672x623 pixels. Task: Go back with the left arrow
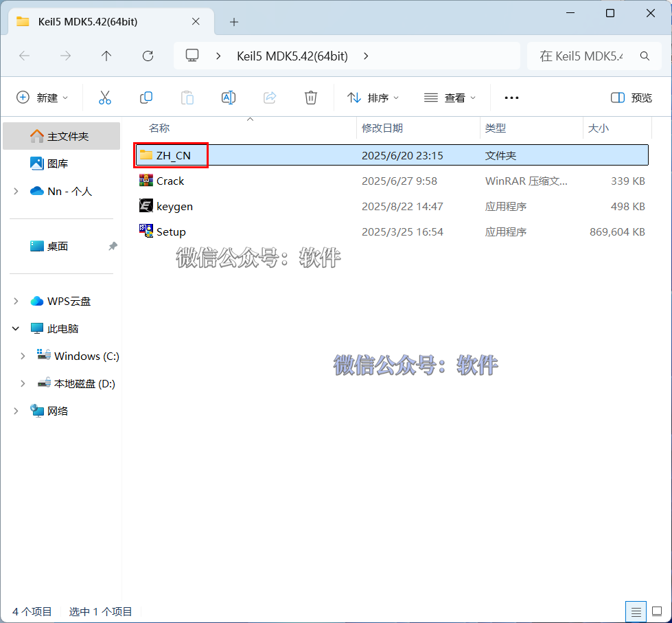pyautogui.click(x=25, y=56)
